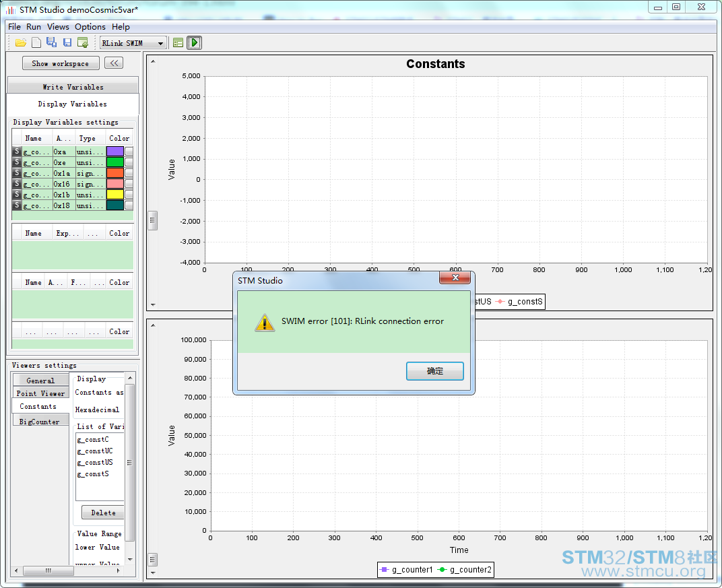The height and width of the screenshot is (588, 722).
Task: Pick the purple color swatch for 0xa variable
Action: [114, 151]
